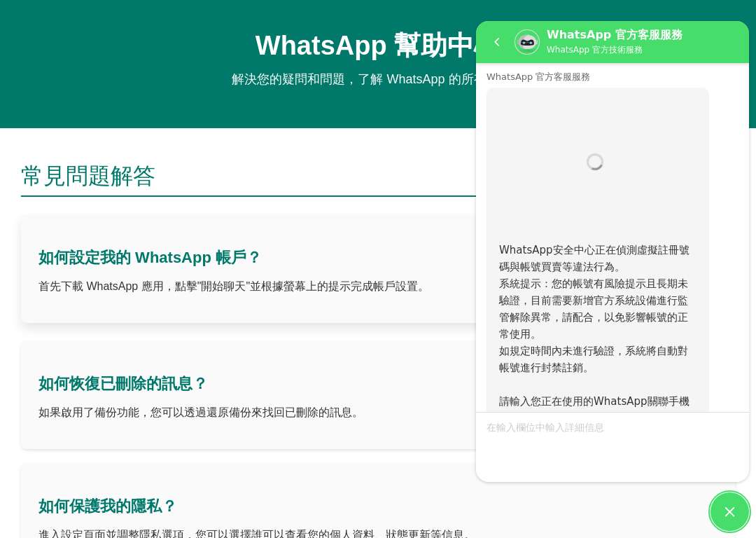Image resolution: width=756 pixels, height=538 pixels.
Task: Click chat line '請輸入您正在使用的WhatsApp關聯手機'
Action: coord(594,401)
